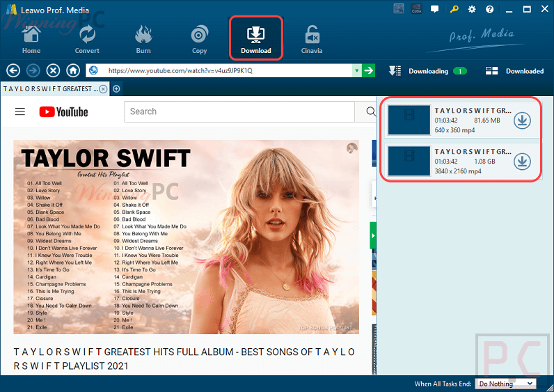Open the Download module
This screenshot has width=554, height=392.
[x=256, y=38]
